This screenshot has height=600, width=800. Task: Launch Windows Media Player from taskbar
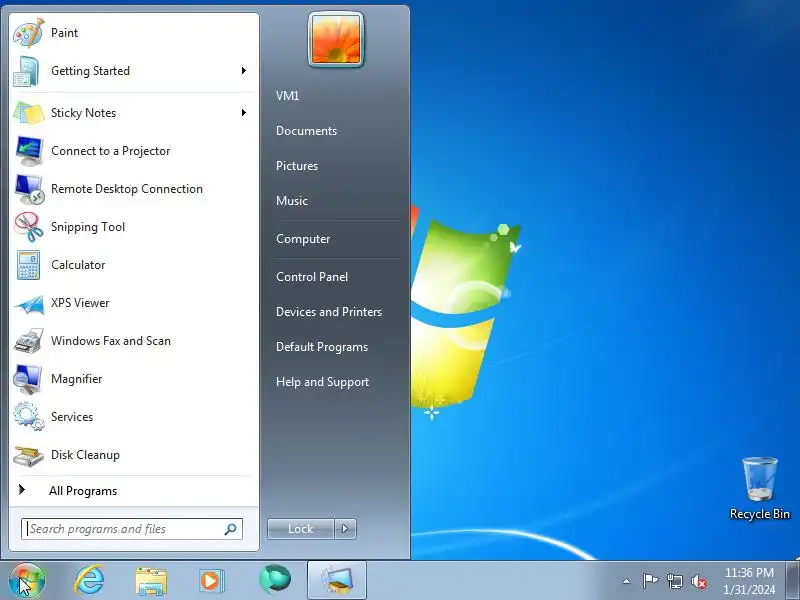pos(211,581)
